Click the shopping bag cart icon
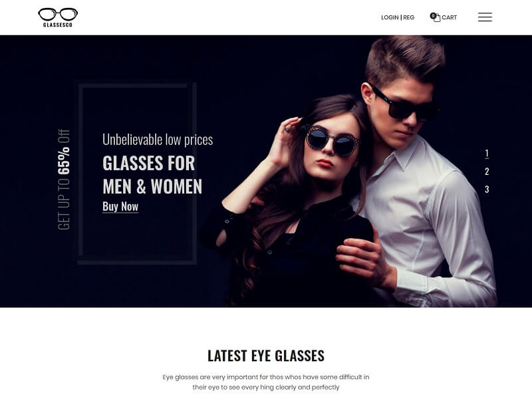532x399 pixels. pyautogui.click(x=437, y=18)
